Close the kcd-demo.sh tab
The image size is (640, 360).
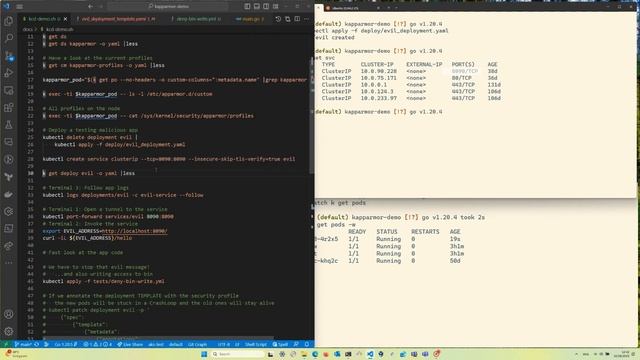65,19
